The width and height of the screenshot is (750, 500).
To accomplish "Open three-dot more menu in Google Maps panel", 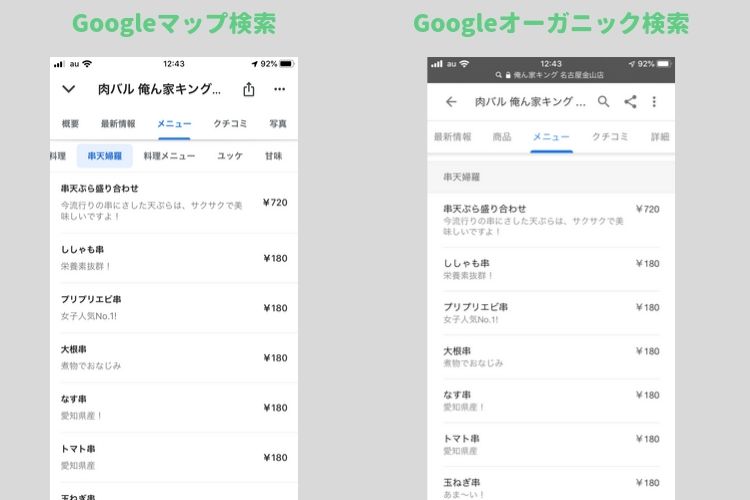I will [x=280, y=89].
